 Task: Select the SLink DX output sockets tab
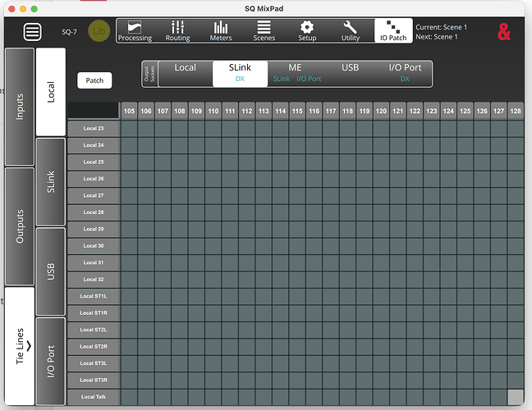pos(240,74)
